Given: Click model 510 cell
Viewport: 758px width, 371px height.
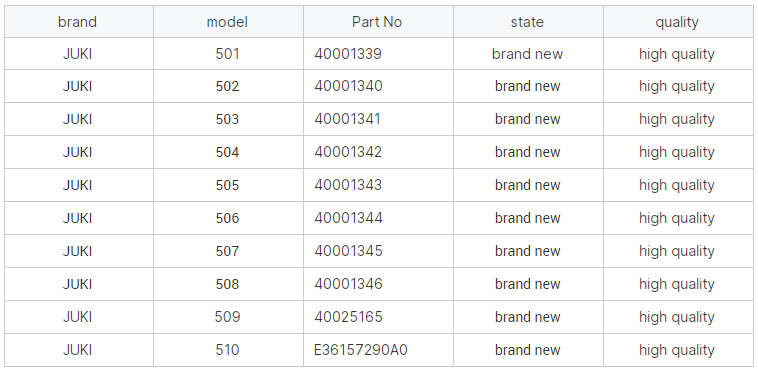Looking at the screenshot, I should [x=228, y=350].
